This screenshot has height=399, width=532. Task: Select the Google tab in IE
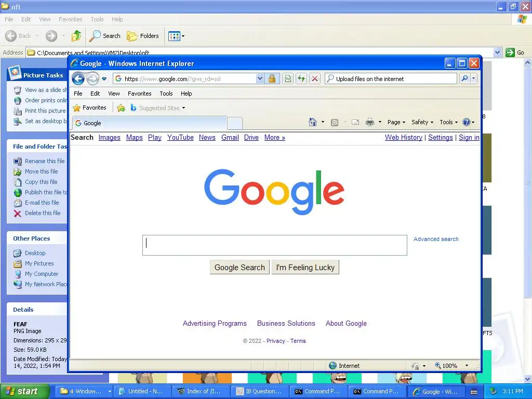pos(149,123)
